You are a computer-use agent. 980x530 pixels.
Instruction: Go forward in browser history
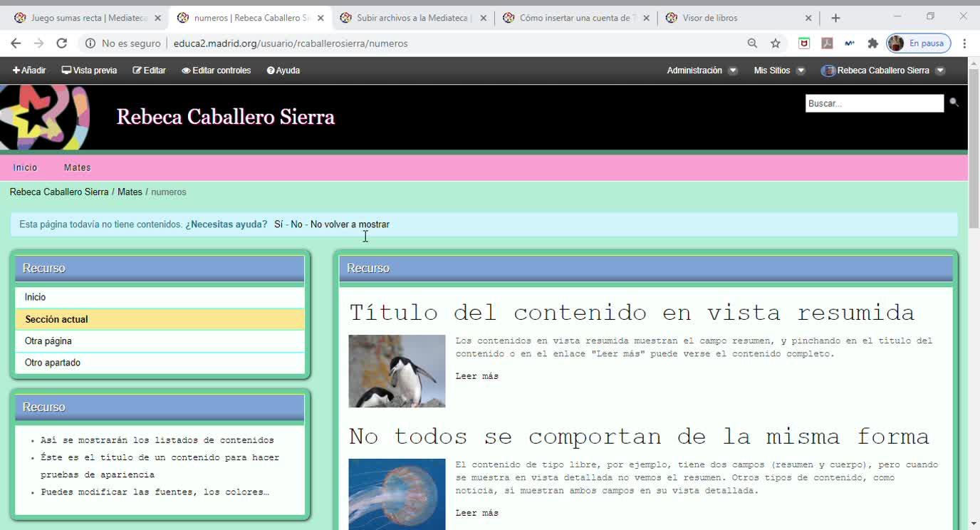click(x=38, y=43)
